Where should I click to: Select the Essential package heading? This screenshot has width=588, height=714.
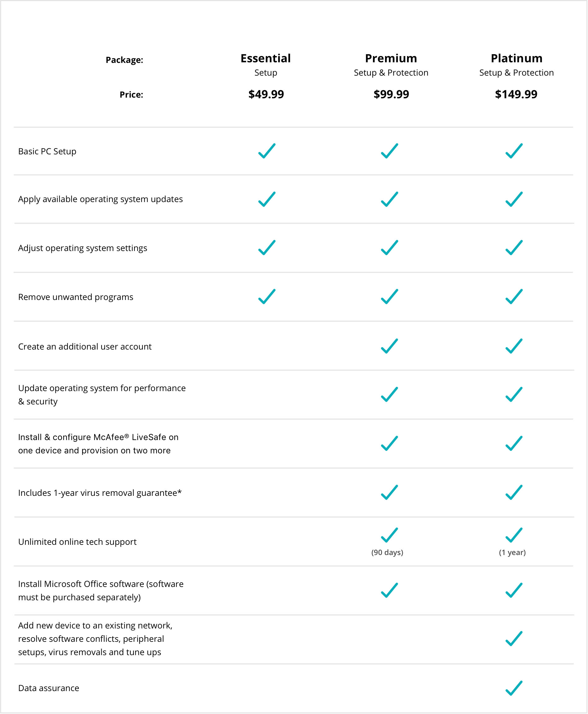pyautogui.click(x=265, y=58)
